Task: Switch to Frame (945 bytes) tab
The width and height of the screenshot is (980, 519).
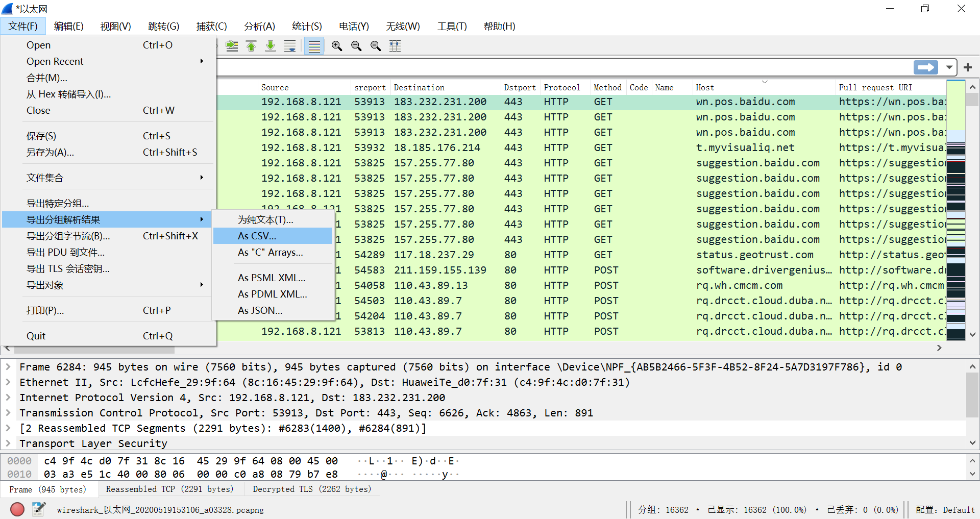Action: [x=48, y=489]
